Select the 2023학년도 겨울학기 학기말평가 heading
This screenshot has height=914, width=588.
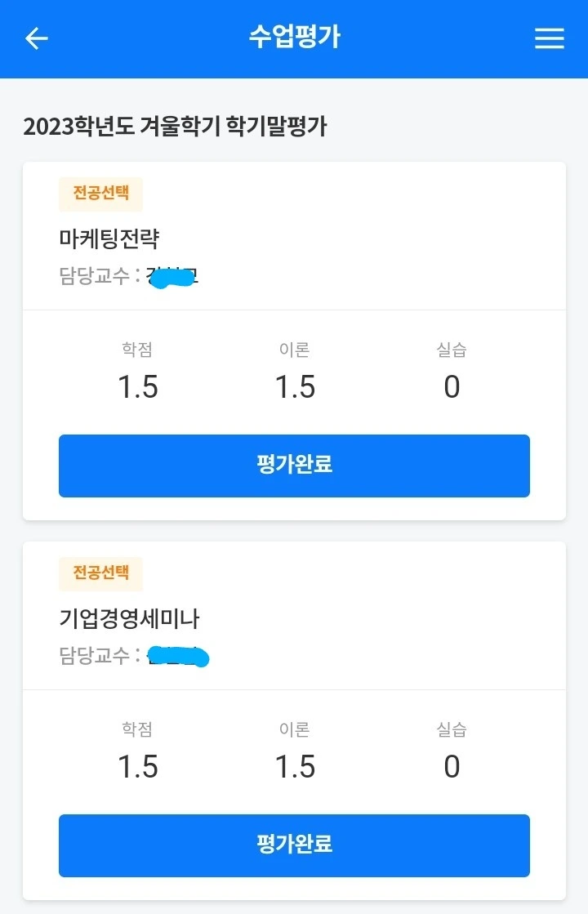tap(175, 127)
